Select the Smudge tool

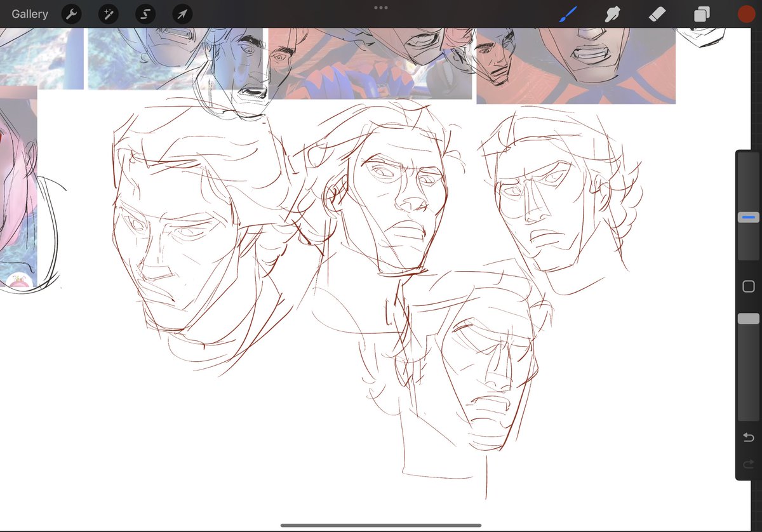click(612, 14)
